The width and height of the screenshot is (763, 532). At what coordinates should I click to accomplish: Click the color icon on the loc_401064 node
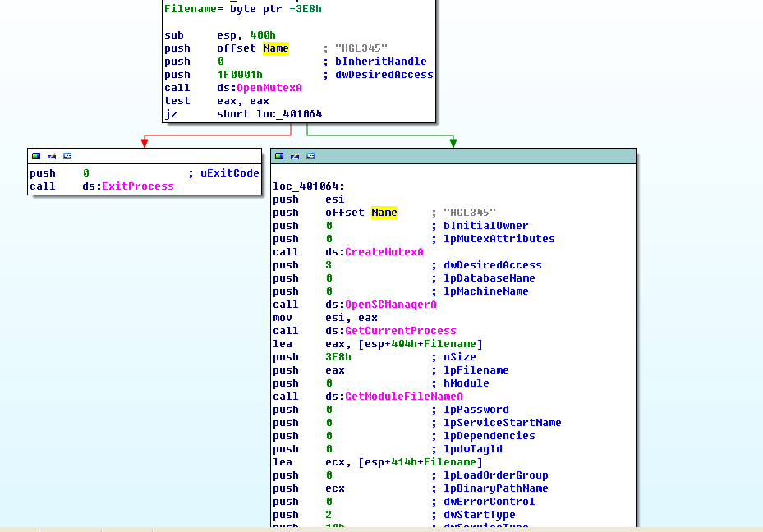[279, 156]
